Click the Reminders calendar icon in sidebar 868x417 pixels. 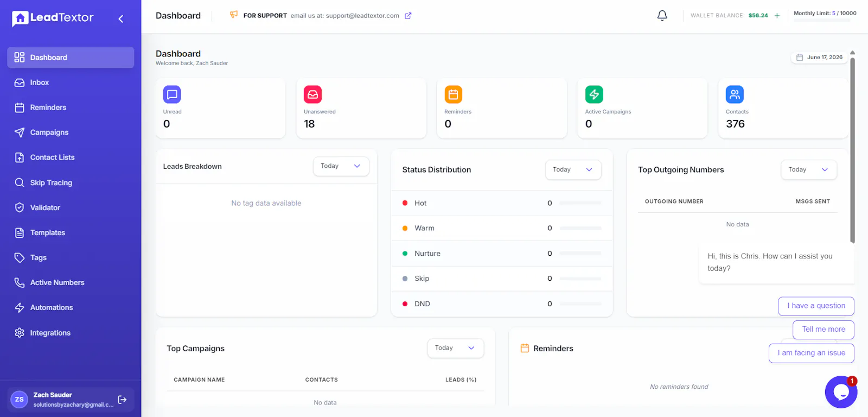pyautogui.click(x=20, y=108)
